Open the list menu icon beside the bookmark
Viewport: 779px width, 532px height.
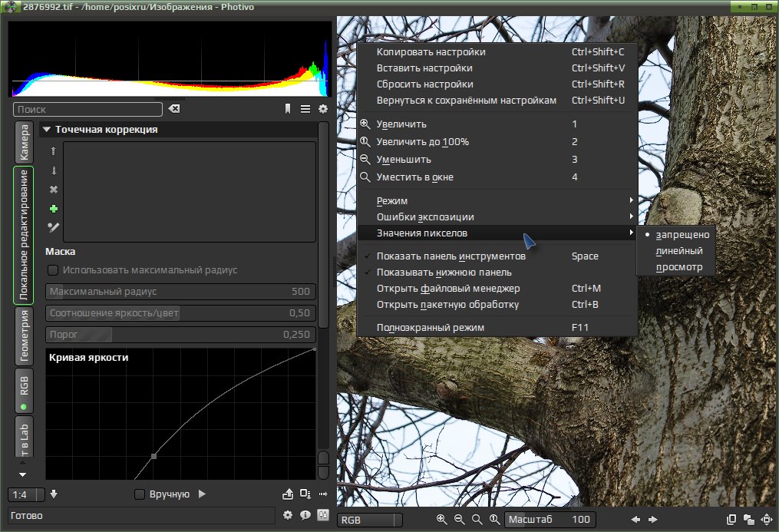[305, 109]
